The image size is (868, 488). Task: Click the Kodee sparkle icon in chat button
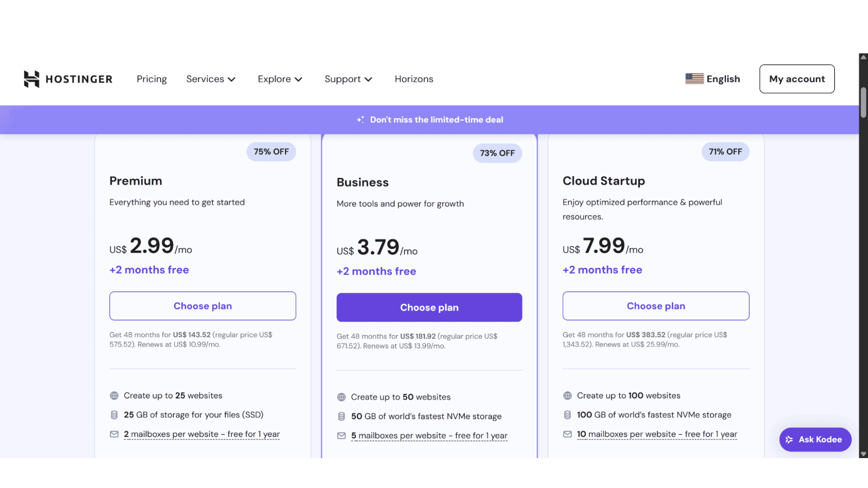tap(789, 439)
